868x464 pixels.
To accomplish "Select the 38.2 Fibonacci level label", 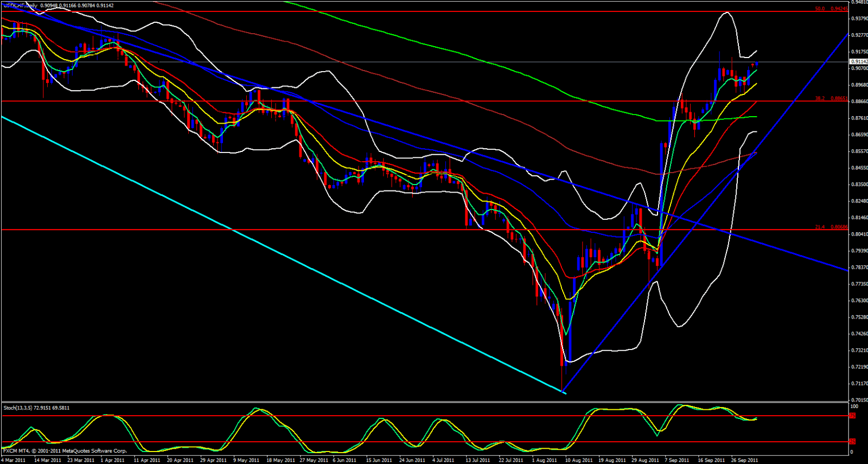I will tap(831, 98).
